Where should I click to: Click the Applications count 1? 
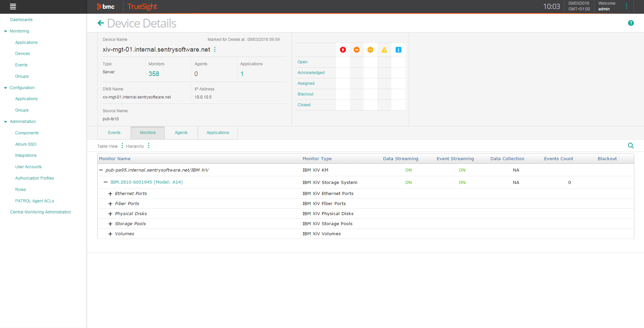(242, 74)
